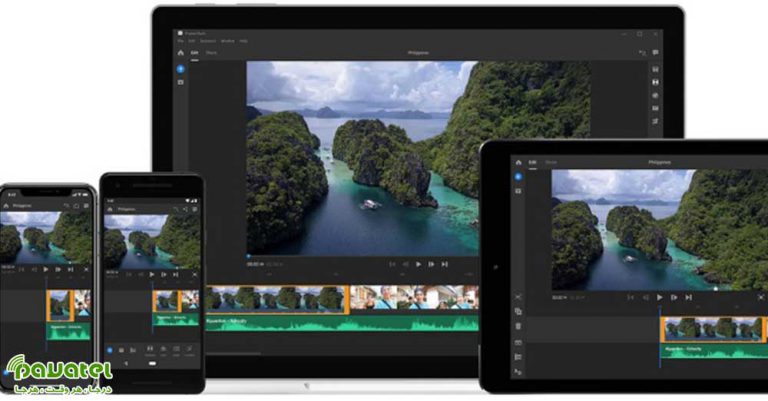The width and height of the screenshot is (768, 401).
Task: Open Help menu in laptop window
Action: (x=243, y=41)
